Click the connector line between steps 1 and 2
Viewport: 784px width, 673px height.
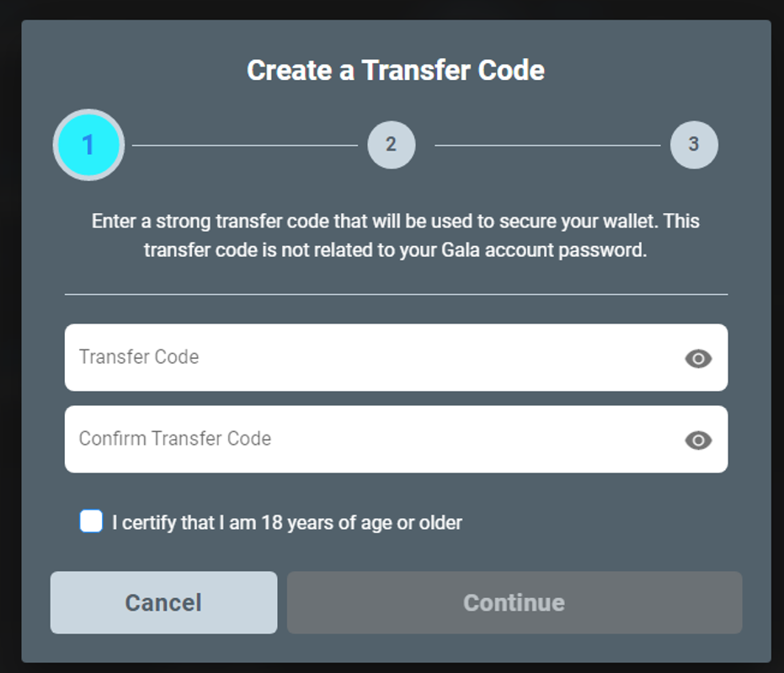245,146
